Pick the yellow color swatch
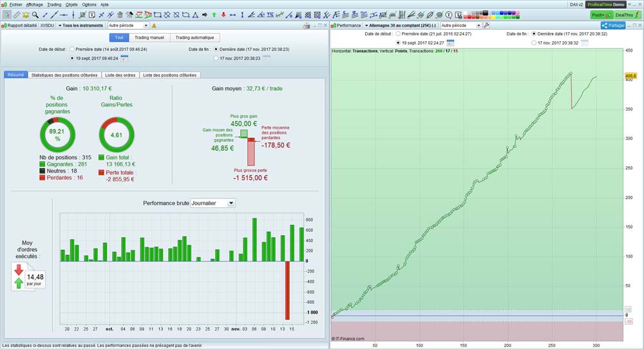The width and height of the screenshot is (644, 349). 493,17
